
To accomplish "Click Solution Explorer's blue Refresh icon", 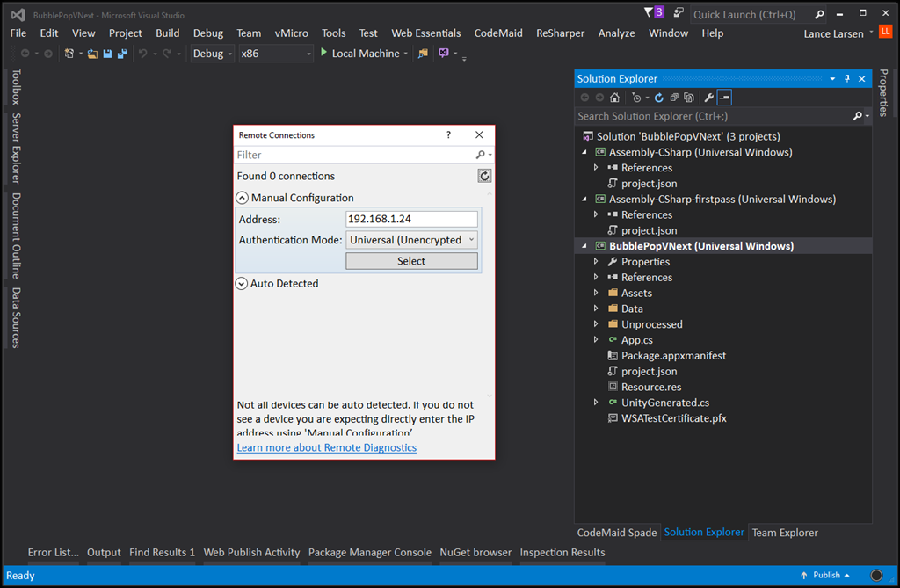I will 659,98.
